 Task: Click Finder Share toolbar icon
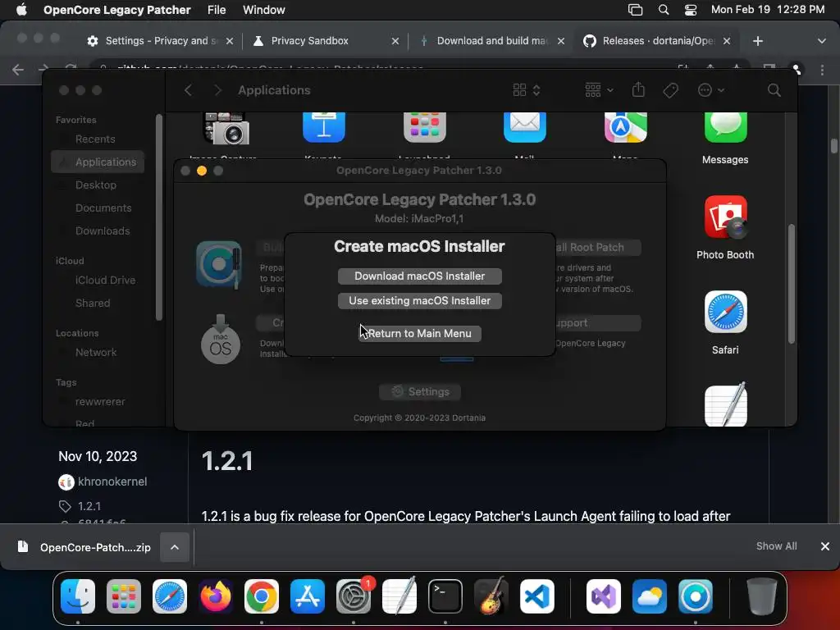(x=638, y=89)
